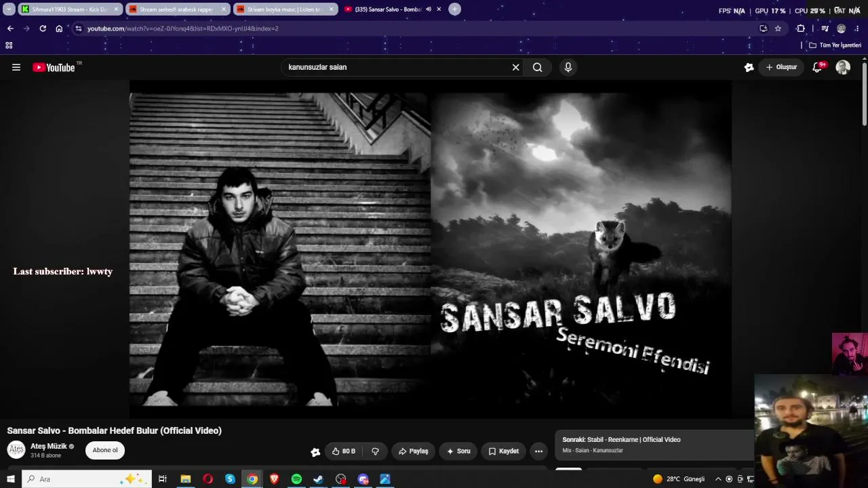Clear the search box text
The width and height of the screenshot is (868, 488).
click(515, 67)
